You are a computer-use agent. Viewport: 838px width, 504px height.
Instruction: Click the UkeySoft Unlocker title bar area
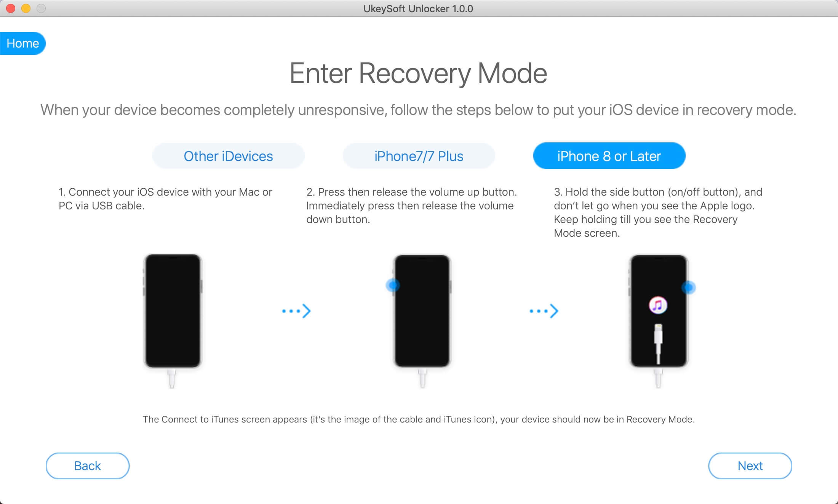[419, 9]
